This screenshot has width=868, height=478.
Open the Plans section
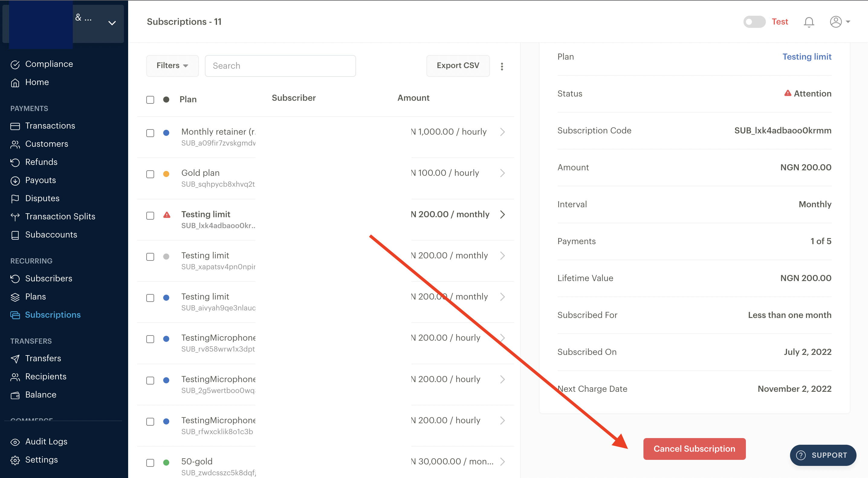(35, 297)
